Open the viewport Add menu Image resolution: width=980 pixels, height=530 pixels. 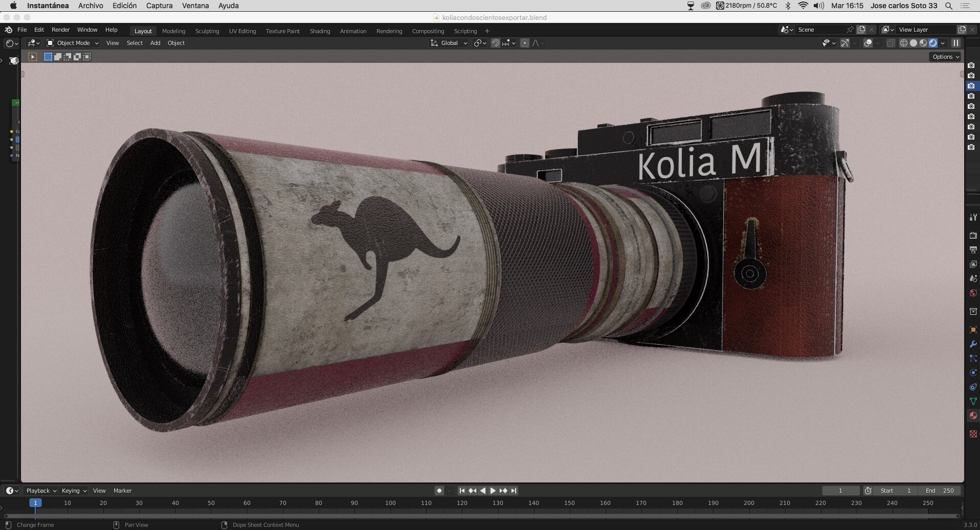click(155, 43)
